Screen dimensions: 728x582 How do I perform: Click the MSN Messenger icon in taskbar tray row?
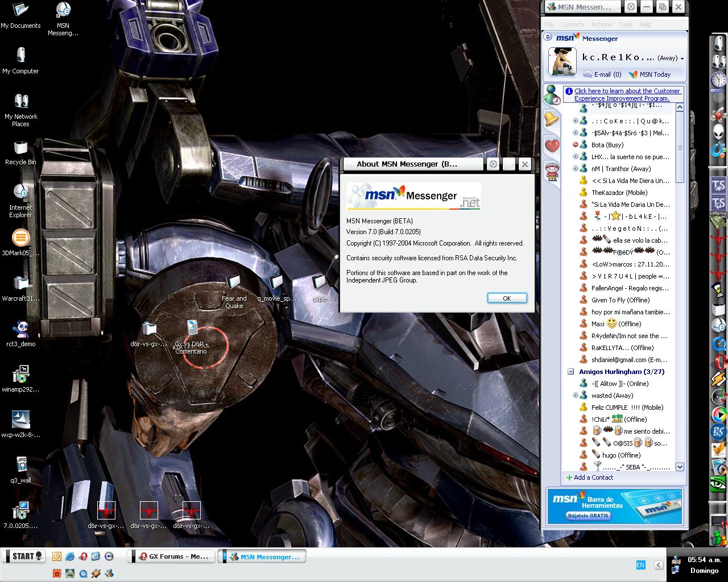coord(109,573)
